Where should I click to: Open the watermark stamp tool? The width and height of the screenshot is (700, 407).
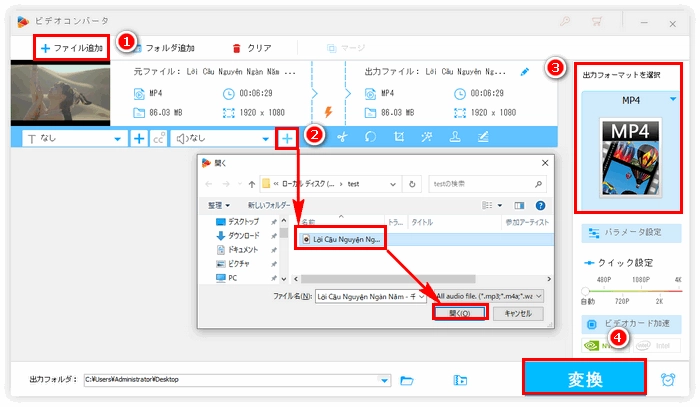pos(455,137)
